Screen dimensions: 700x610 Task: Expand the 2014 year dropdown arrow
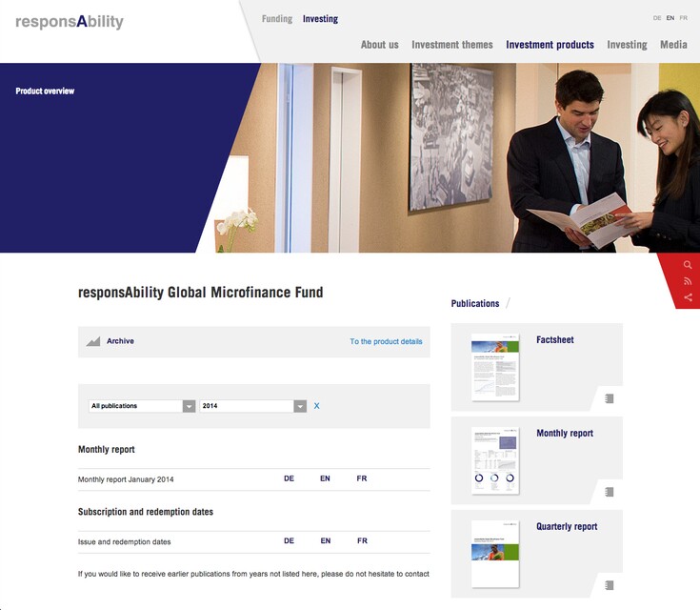point(300,406)
